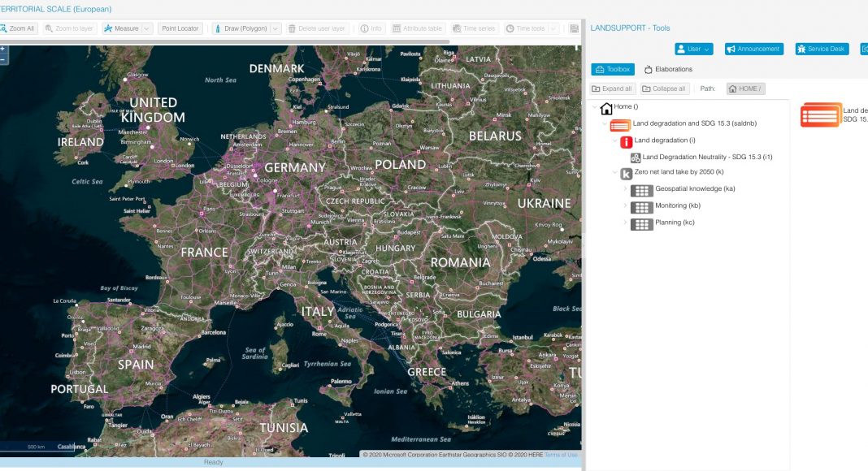Select Zero net land take by 2050 (k)

[x=679, y=172]
